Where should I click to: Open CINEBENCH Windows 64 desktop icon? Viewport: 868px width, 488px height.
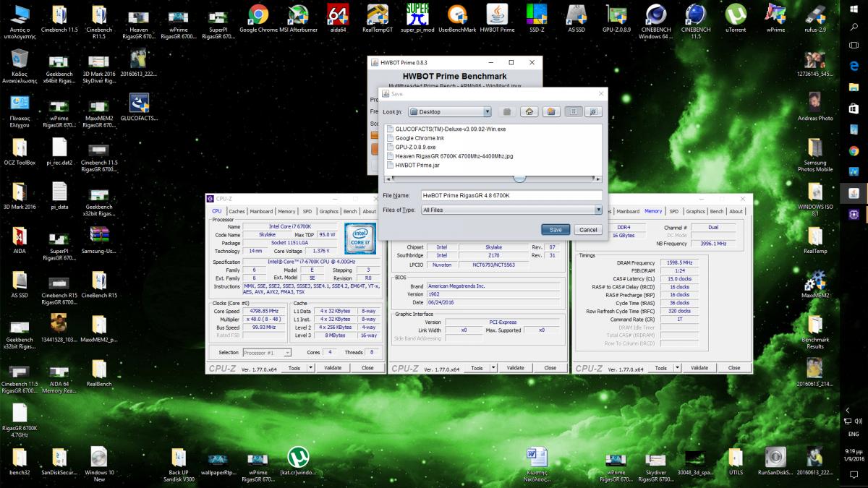pyautogui.click(x=655, y=21)
